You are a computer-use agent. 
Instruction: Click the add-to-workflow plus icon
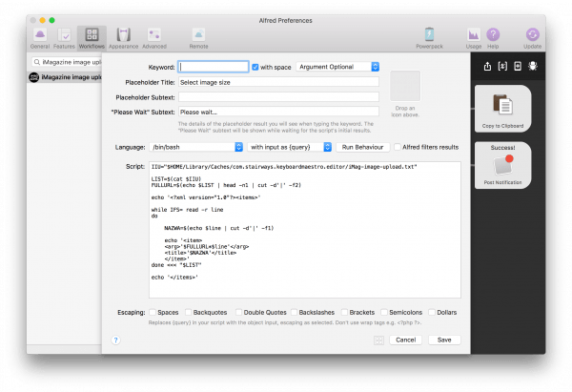coord(518,66)
